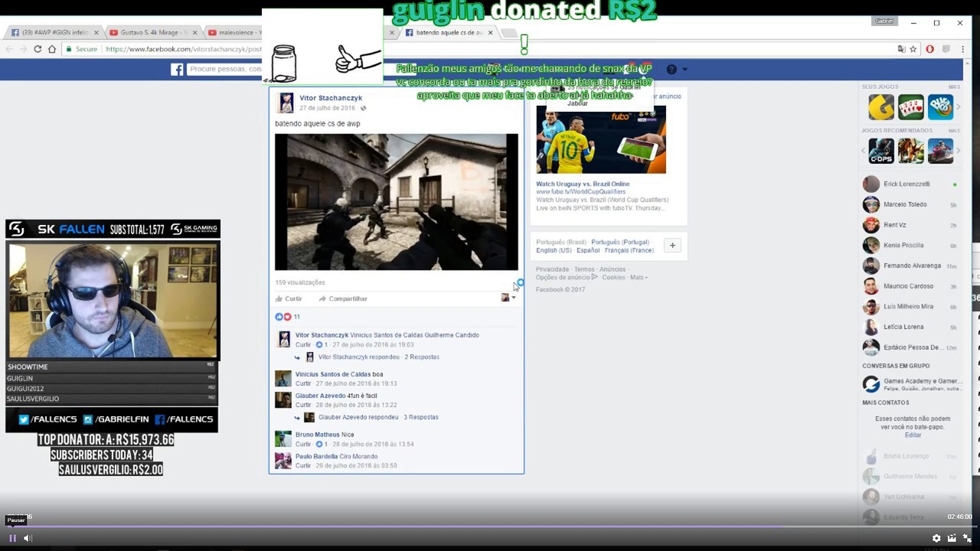The height and width of the screenshot is (551, 980).
Task: Bookmark this page with the star
Action: 913,49
